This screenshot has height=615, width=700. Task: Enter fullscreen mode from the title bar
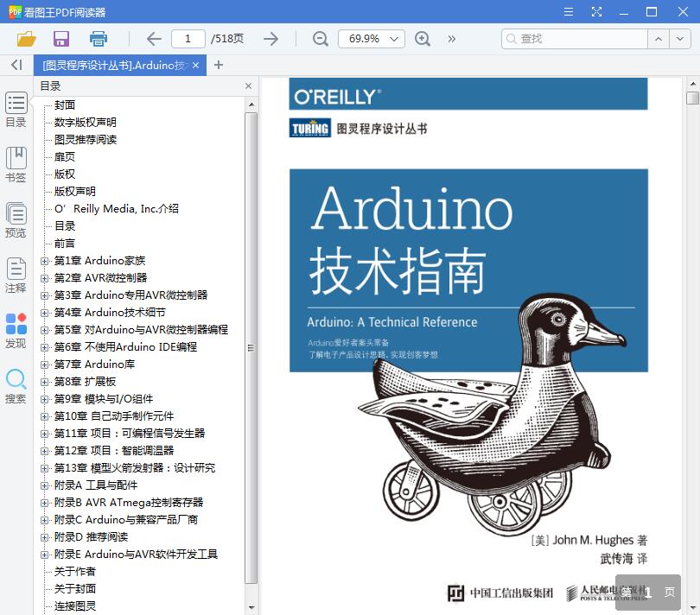[596, 11]
